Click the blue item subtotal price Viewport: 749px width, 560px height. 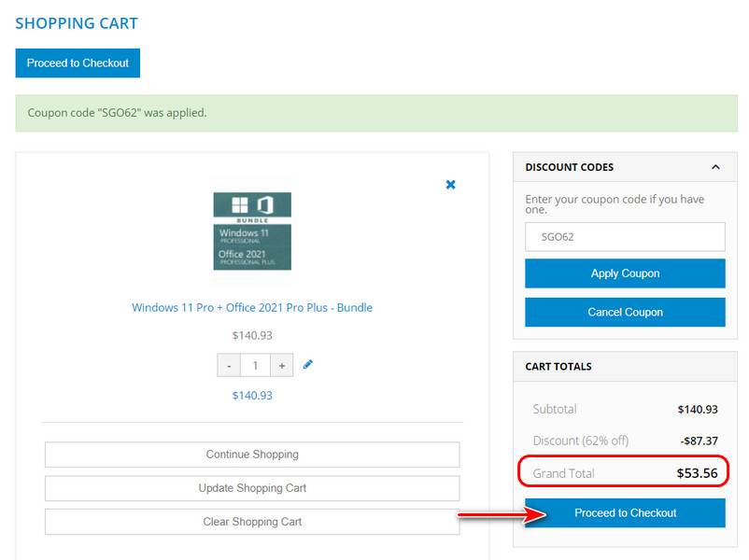[252, 396]
